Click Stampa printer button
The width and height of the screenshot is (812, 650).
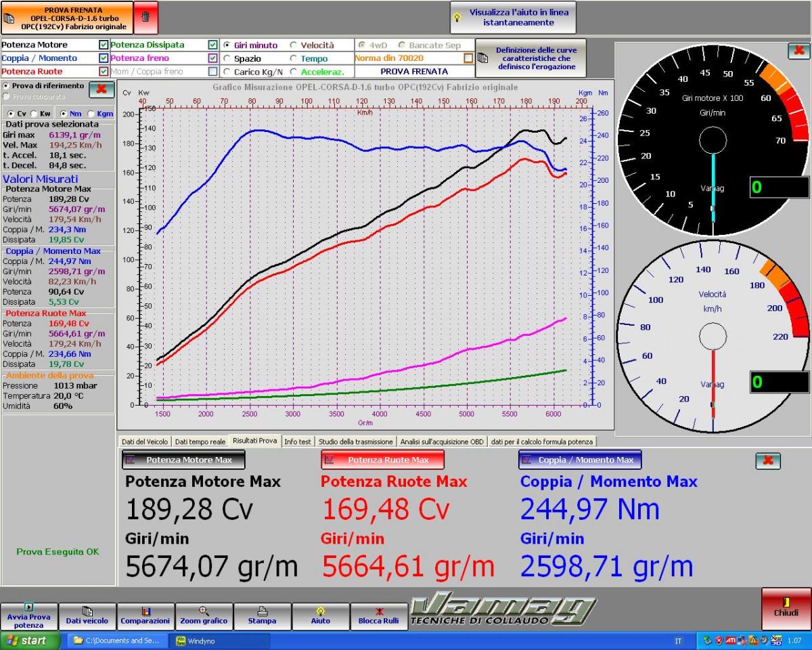262,616
